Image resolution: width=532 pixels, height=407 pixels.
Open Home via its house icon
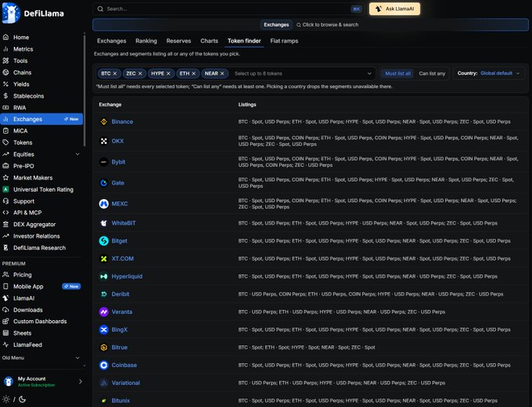5,37
